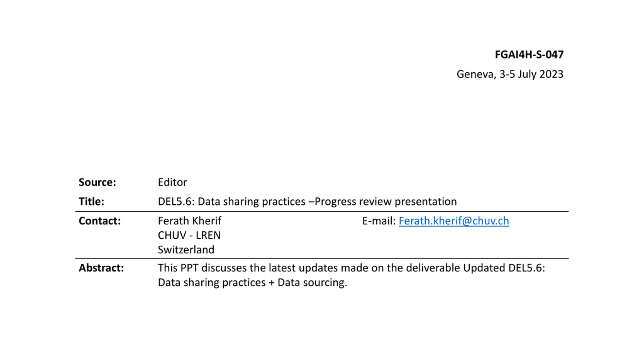Click the horizontal rule above the Abstract row
The width and height of the screenshot is (644, 362).
[x=322, y=258]
